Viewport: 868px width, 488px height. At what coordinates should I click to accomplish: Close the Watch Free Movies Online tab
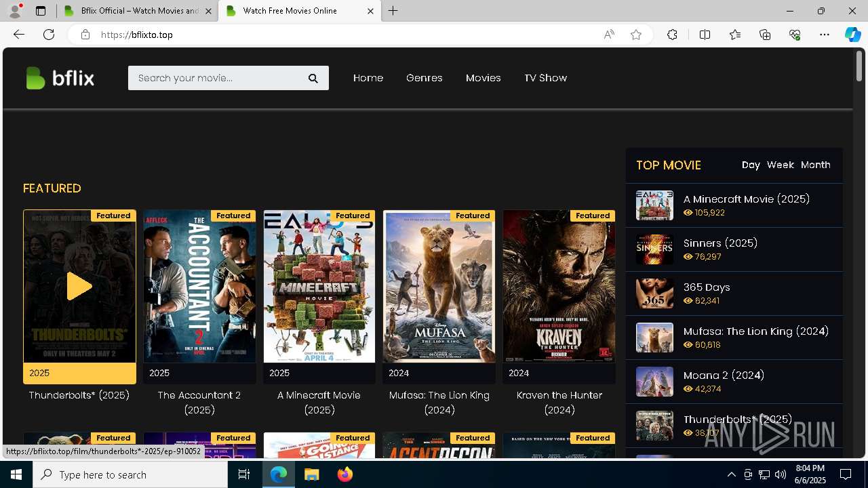pyautogui.click(x=370, y=11)
